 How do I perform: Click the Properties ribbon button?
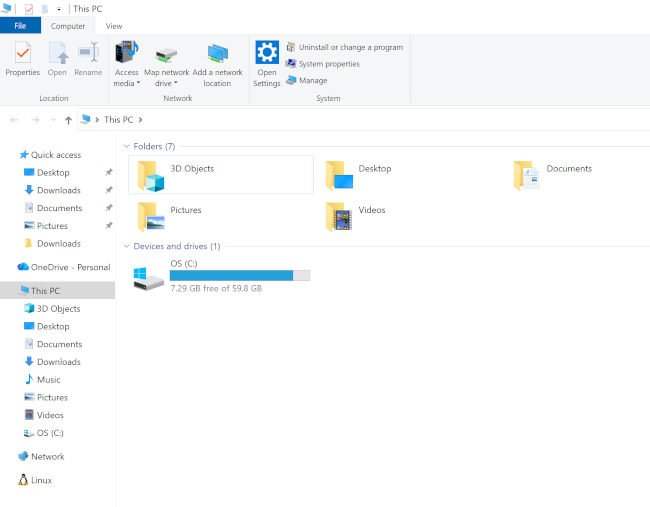pyautogui.click(x=22, y=58)
